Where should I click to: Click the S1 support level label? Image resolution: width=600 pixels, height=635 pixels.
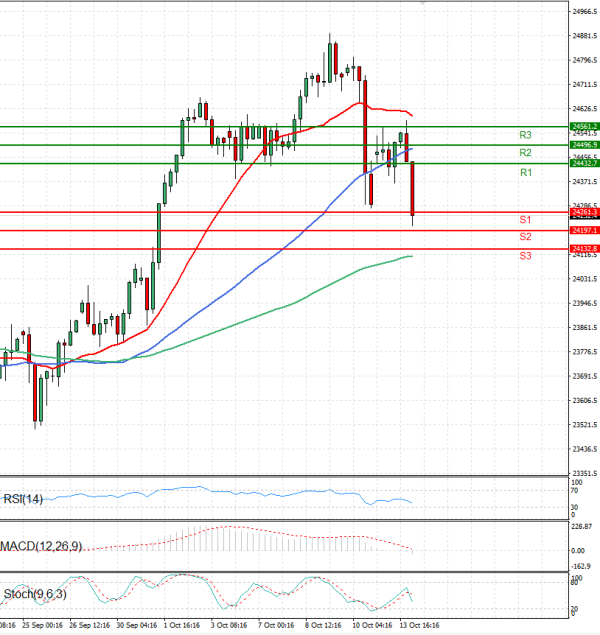[x=524, y=219]
